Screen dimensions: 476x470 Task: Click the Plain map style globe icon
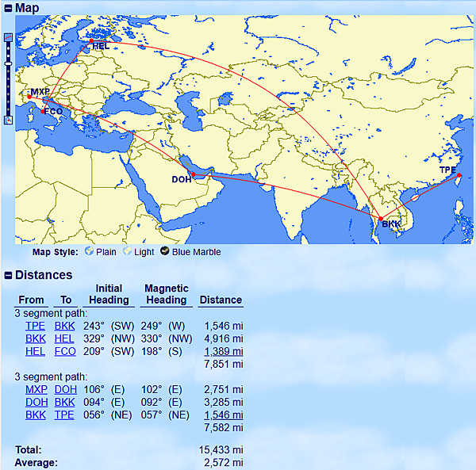click(89, 250)
